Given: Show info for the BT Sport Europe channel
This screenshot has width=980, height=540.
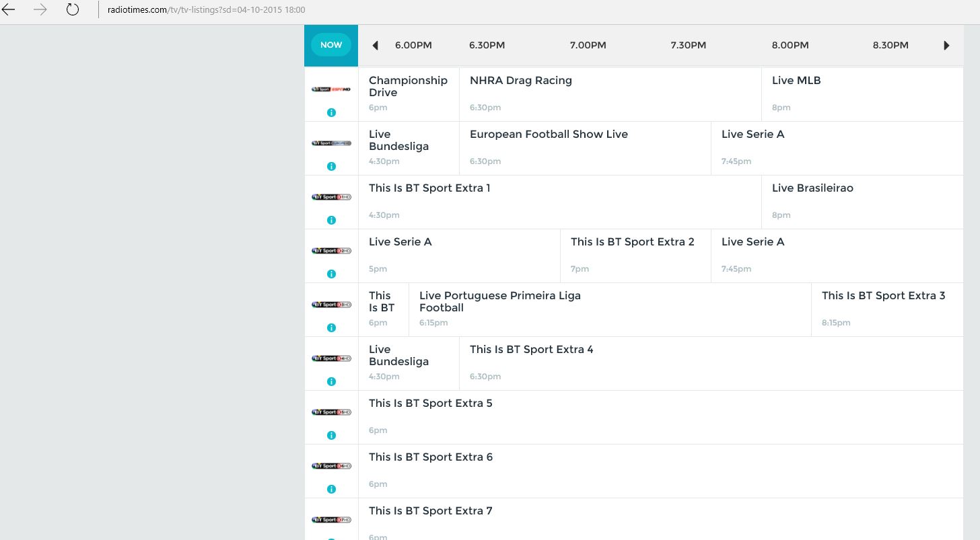Looking at the screenshot, I should tap(331, 166).
